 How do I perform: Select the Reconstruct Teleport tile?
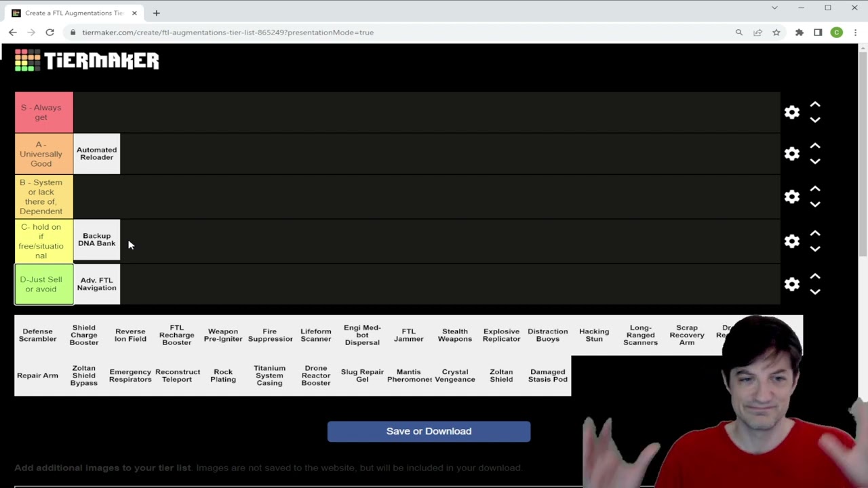[x=177, y=375]
